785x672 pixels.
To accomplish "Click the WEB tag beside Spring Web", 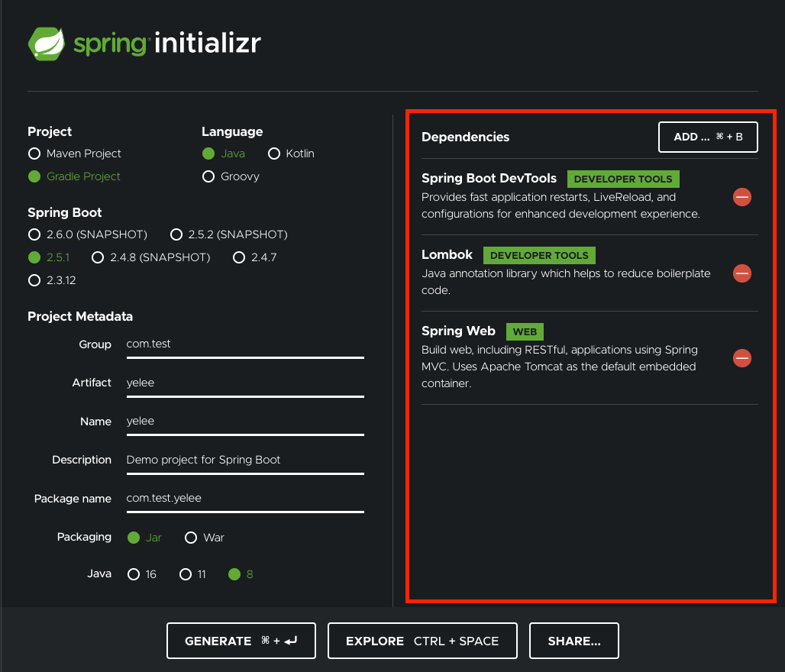I will [x=525, y=331].
